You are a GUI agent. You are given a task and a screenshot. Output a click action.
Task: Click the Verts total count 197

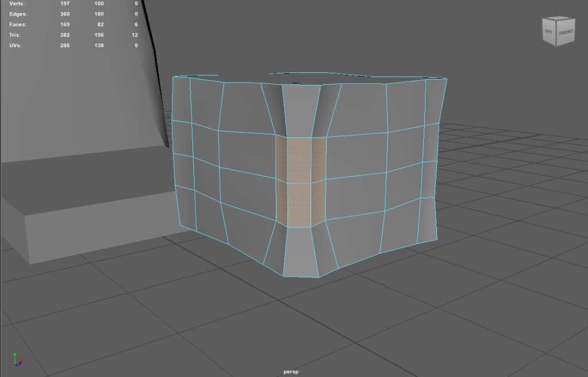[x=64, y=3]
